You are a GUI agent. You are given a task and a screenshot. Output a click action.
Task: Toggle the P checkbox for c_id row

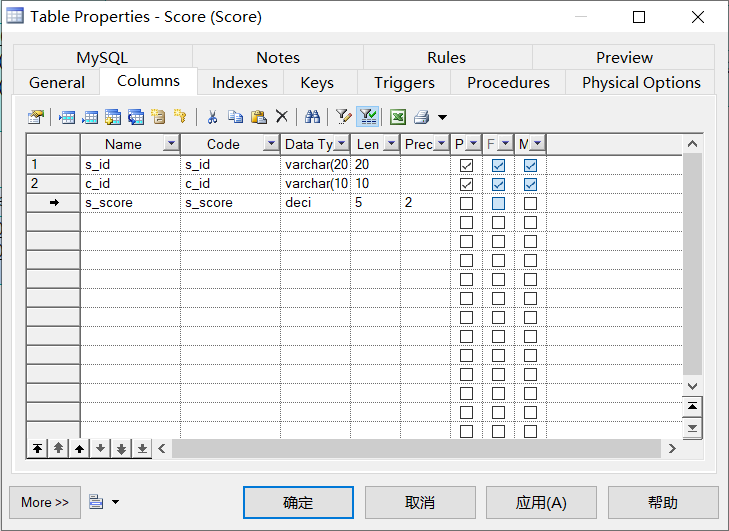click(466, 184)
